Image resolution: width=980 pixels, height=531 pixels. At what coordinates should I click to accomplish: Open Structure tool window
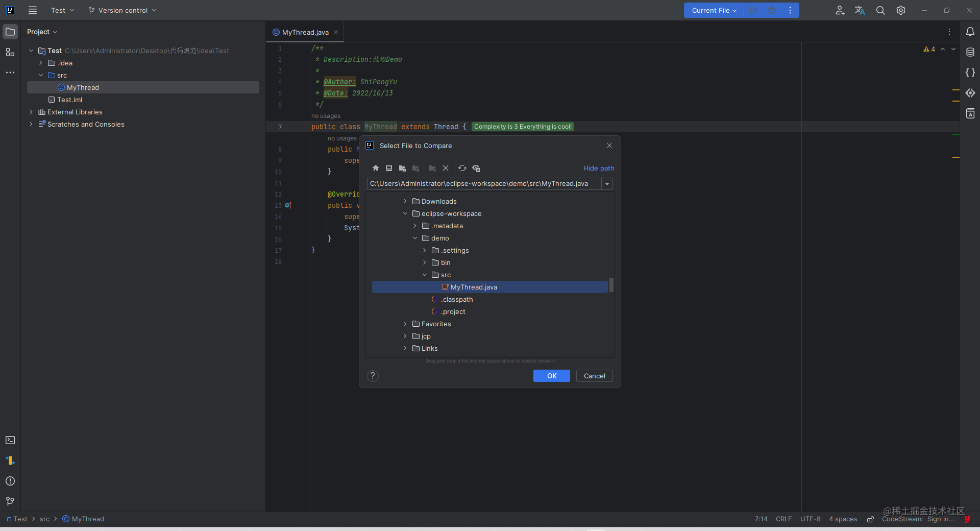pos(10,52)
